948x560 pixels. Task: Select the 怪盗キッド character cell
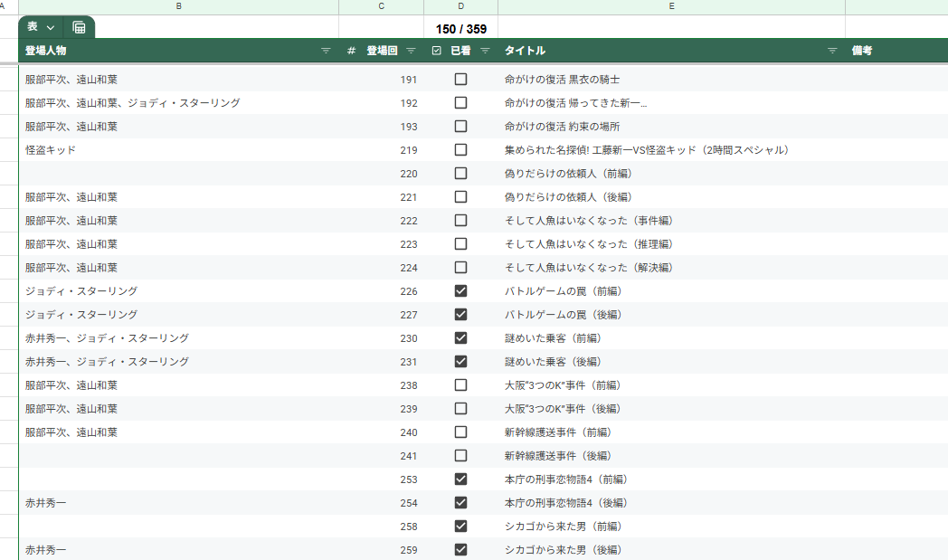click(51, 150)
